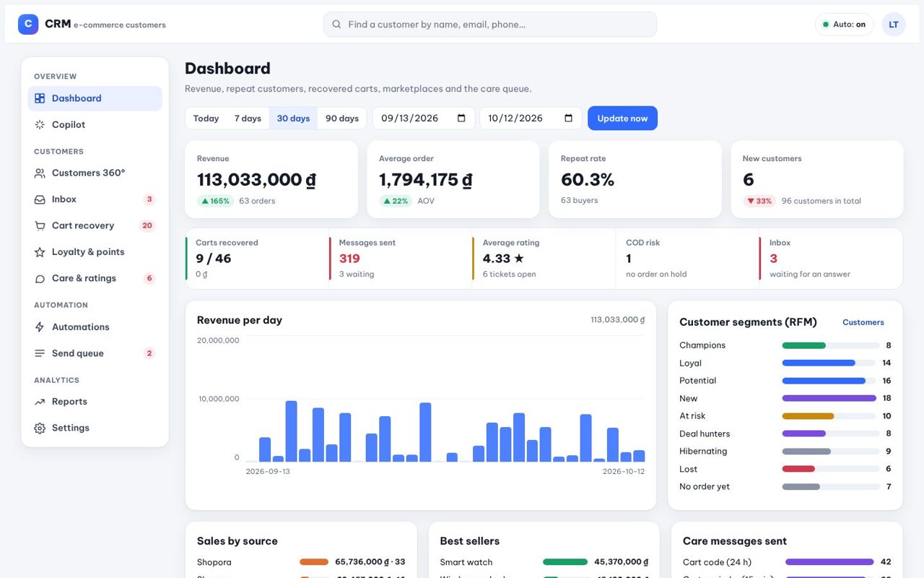Open the Reports page
This screenshot has height=578, width=924.
pos(95,402)
